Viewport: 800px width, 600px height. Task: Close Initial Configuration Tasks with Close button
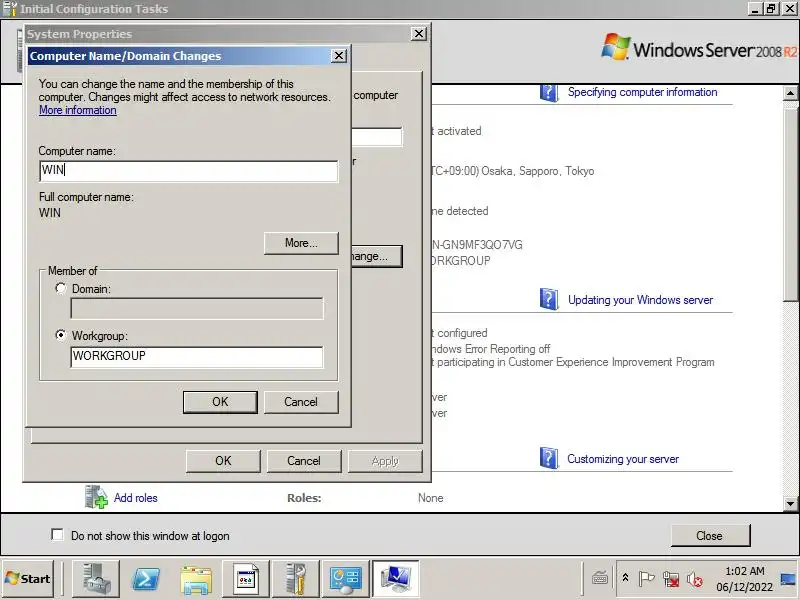[710, 536]
